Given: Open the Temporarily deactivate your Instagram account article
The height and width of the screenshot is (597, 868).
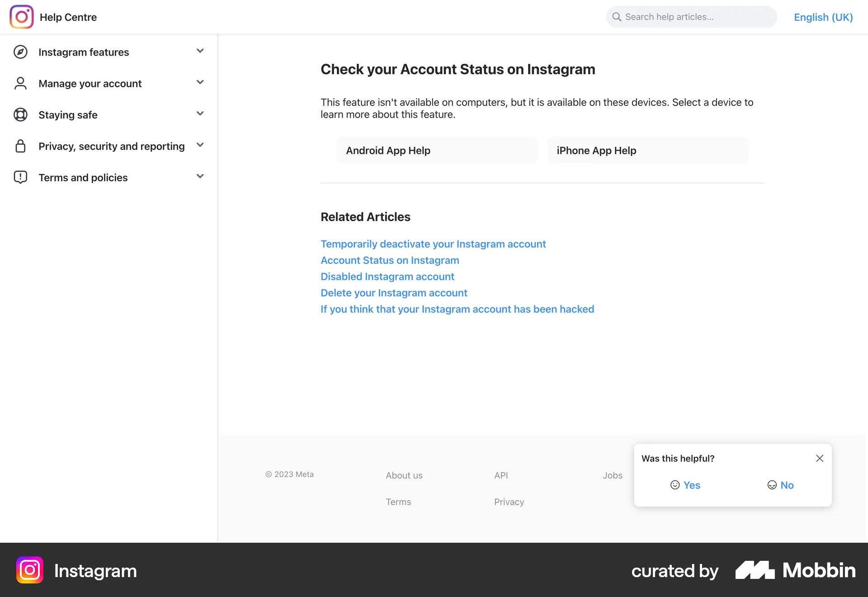Looking at the screenshot, I should pos(433,244).
